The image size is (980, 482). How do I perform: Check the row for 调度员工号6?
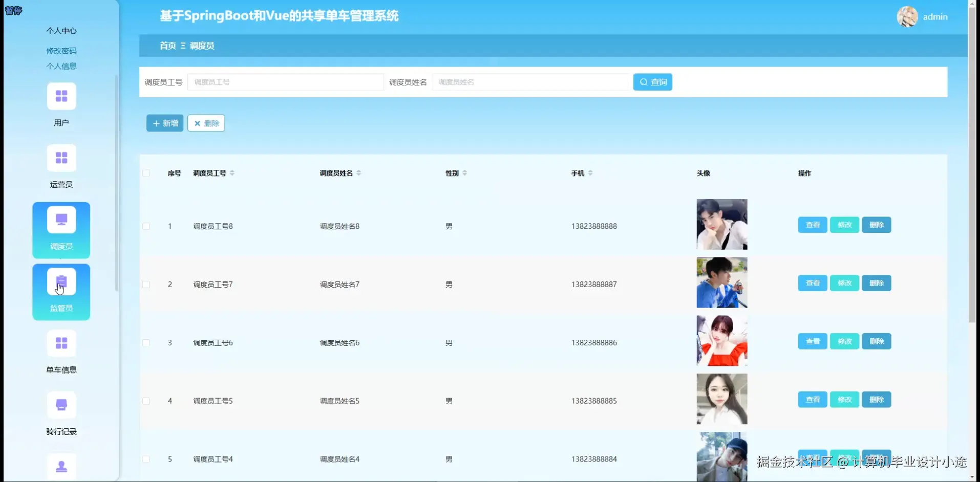coord(146,343)
